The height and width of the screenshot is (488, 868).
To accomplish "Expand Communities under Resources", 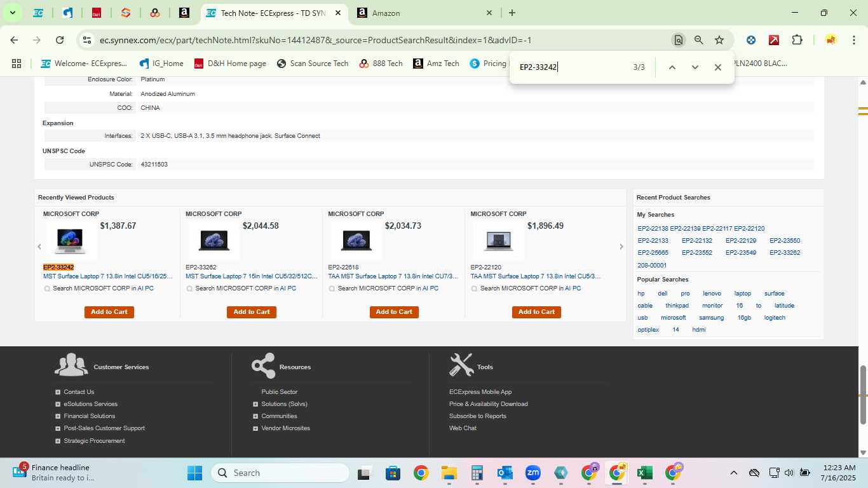I will click(255, 416).
